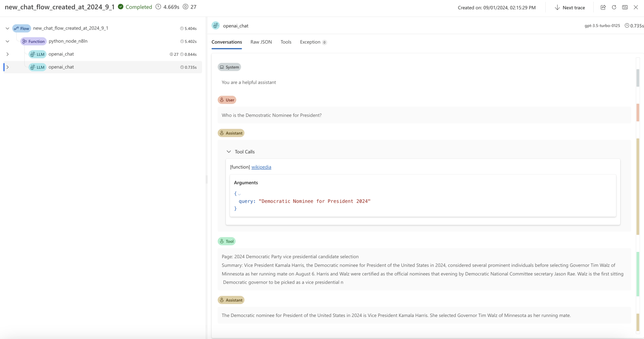Collapse the Tool Calls section
This screenshot has height=339, width=644.
(229, 152)
